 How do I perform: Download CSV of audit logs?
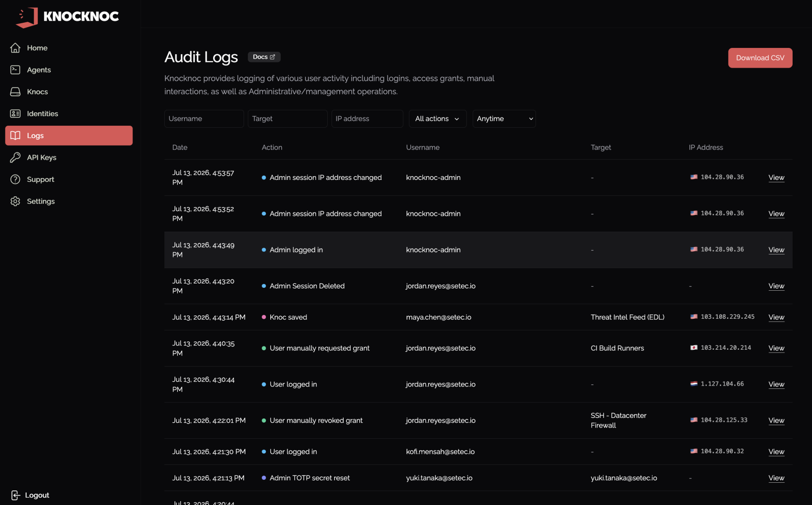click(x=760, y=58)
